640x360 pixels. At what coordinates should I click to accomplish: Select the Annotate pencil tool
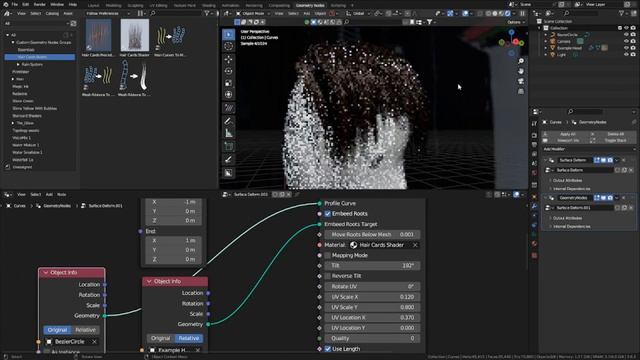(x=229, y=121)
